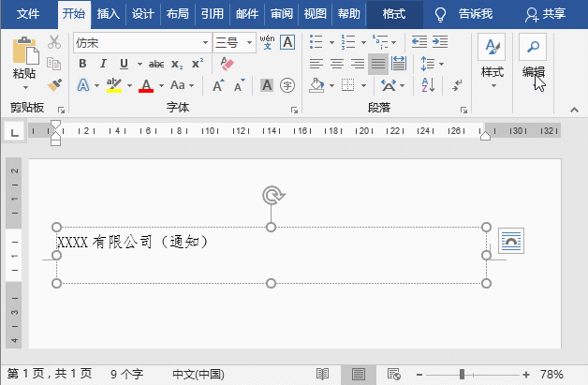588x385 pixels.
Task: Toggle bold formatting
Action: 82,64
